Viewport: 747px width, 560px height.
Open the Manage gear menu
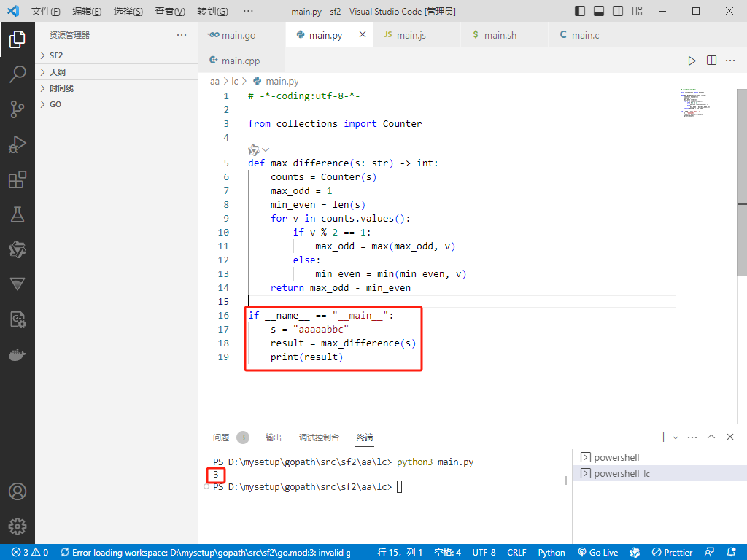coord(18,526)
